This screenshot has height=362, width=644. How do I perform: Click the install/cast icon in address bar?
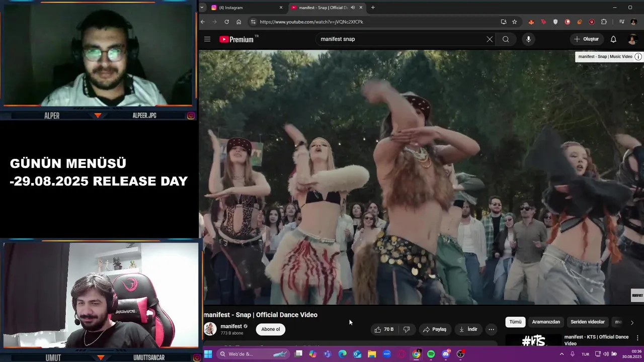(x=504, y=22)
